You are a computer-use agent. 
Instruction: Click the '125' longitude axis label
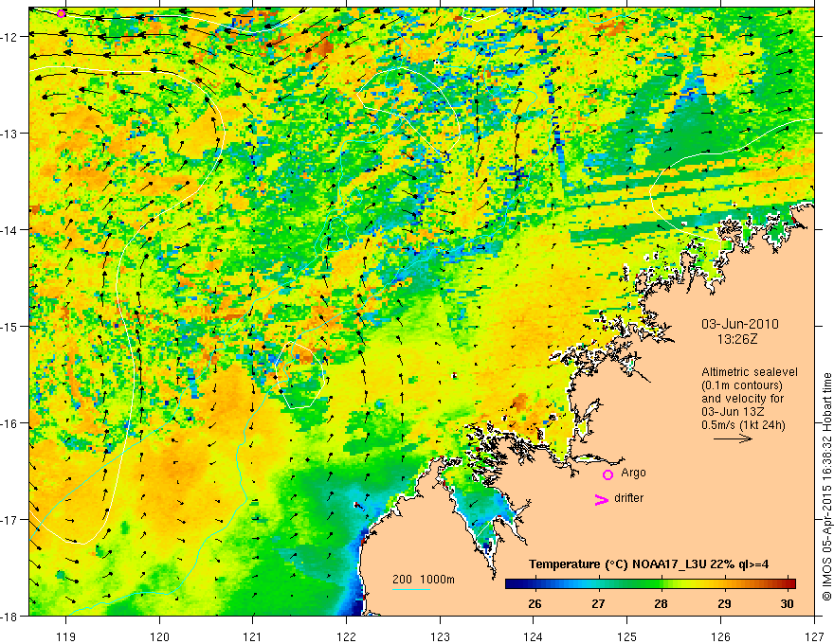(x=627, y=636)
